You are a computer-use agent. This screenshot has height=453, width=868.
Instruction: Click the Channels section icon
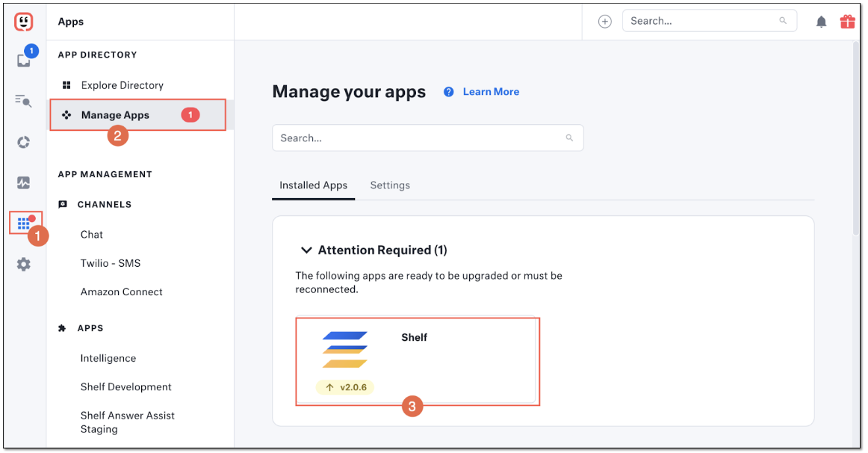click(63, 204)
